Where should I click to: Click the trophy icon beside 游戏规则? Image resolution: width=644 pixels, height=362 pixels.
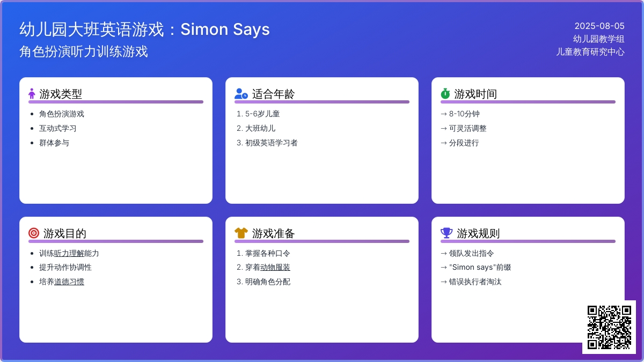(447, 233)
